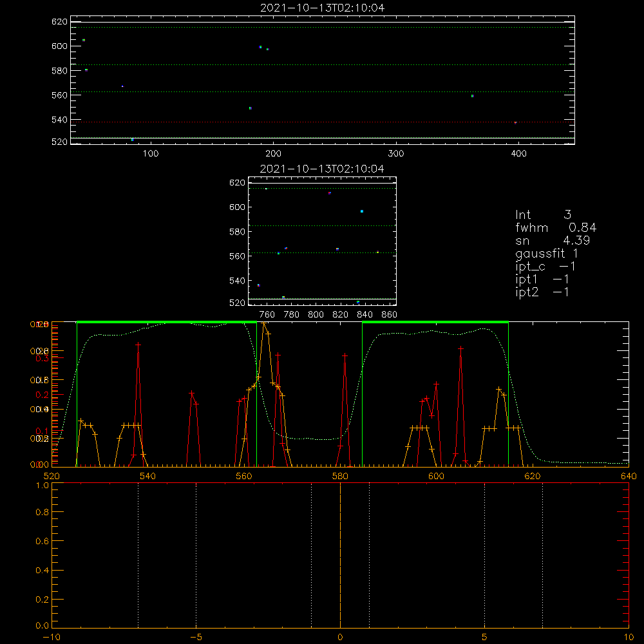Pick the "820" x-axis label

pyautogui.click(x=341, y=315)
